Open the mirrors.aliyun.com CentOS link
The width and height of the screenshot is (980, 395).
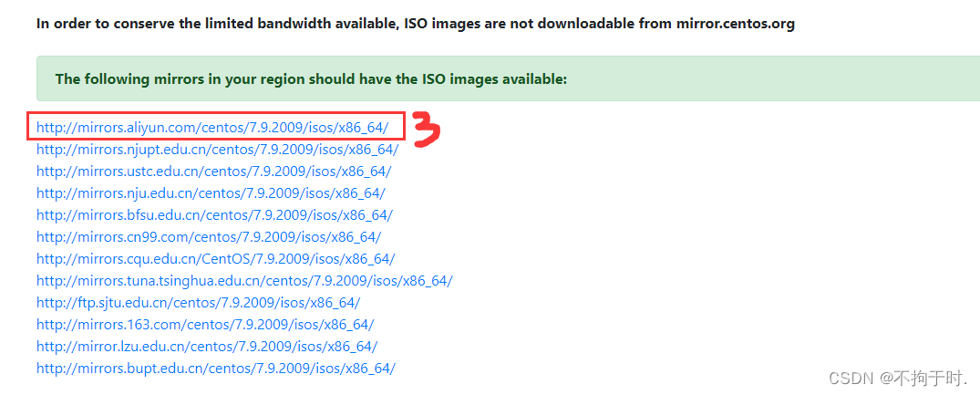tap(212, 128)
